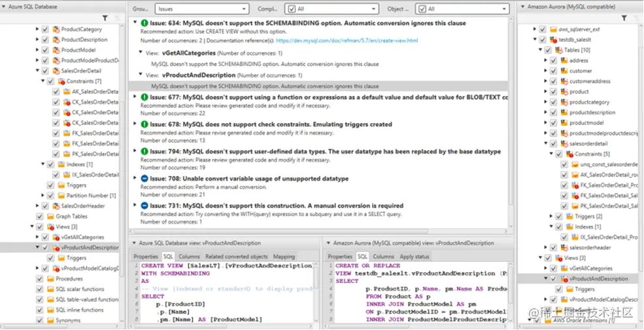Click the green info icon of Issue 794
The height and width of the screenshot is (330, 644).
click(144, 151)
